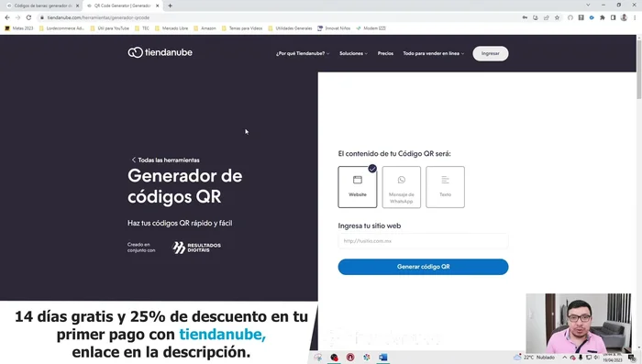Go back to Todas las herramientas
The width and height of the screenshot is (642, 364).
(165, 160)
